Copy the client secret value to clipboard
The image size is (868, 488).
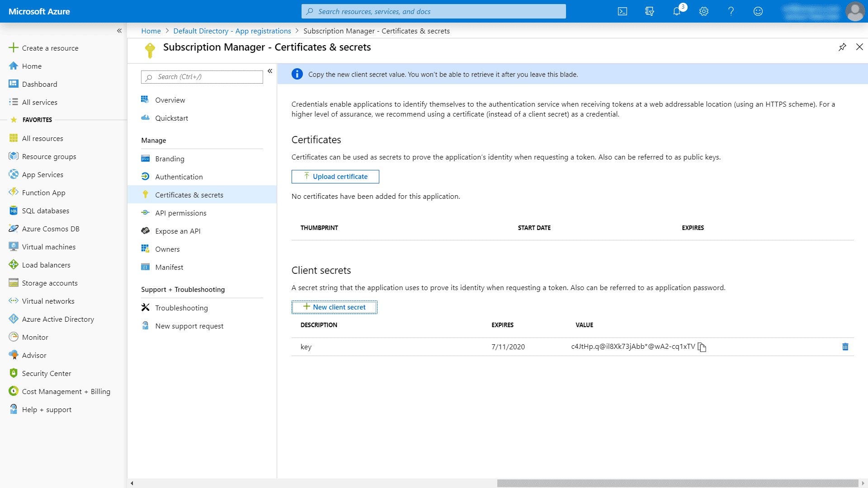pyautogui.click(x=702, y=347)
